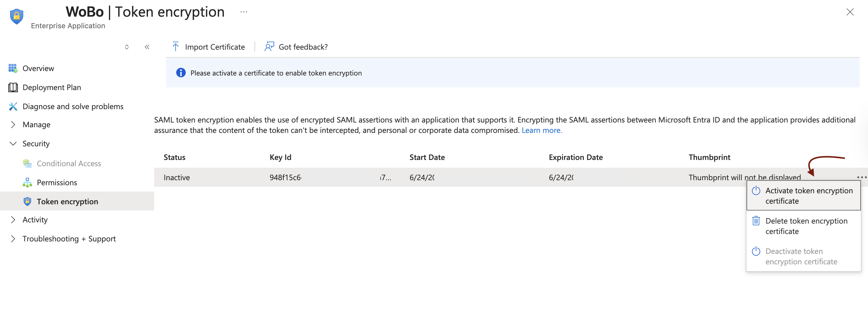Viewport: 868px width, 311px height.
Task: Click the Got feedback person icon
Action: [269, 47]
